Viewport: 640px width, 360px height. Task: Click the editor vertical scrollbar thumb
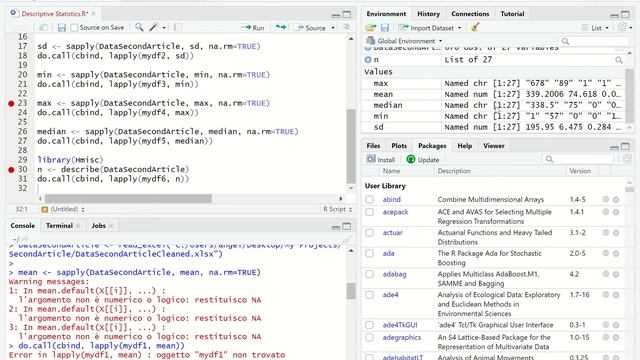coord(351,147)
